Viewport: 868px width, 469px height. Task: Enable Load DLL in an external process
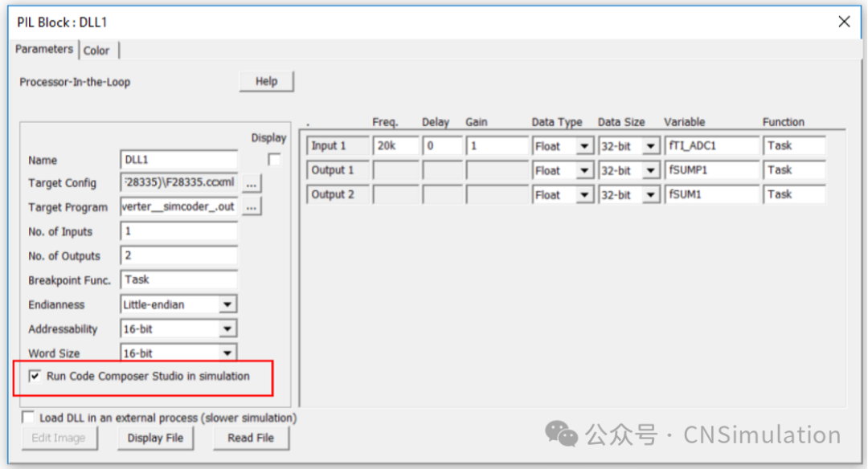point(27,417)
